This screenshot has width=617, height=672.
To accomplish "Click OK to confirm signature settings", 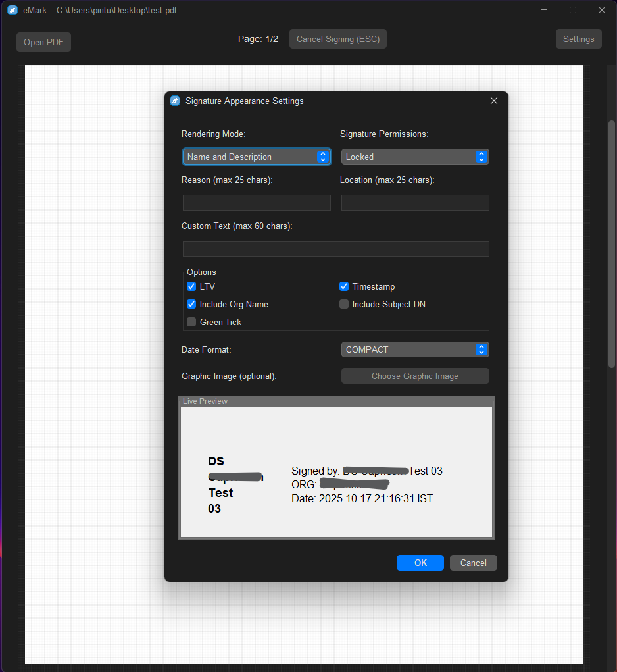I will (x=420, y=563).
